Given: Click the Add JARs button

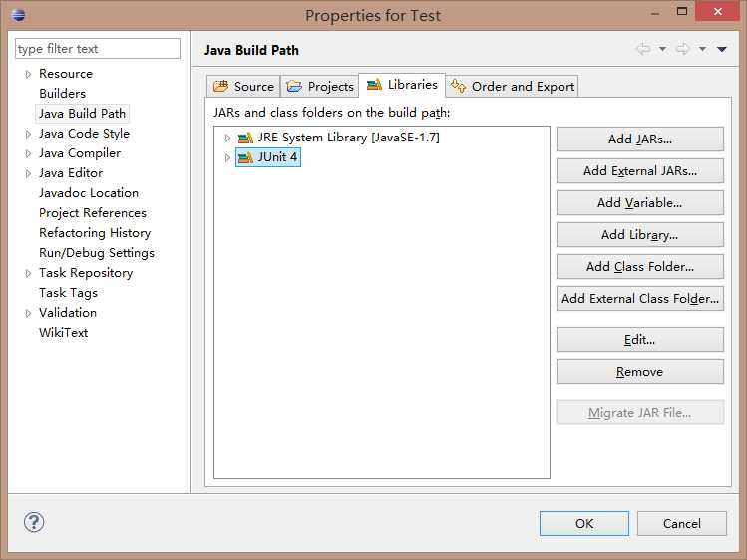Looking at the screenshot, I should tap(640, 139).
